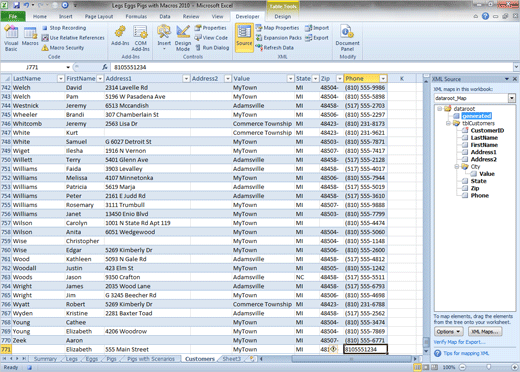
Task: Open the Excel Help icon
Action: coord(485,16)
